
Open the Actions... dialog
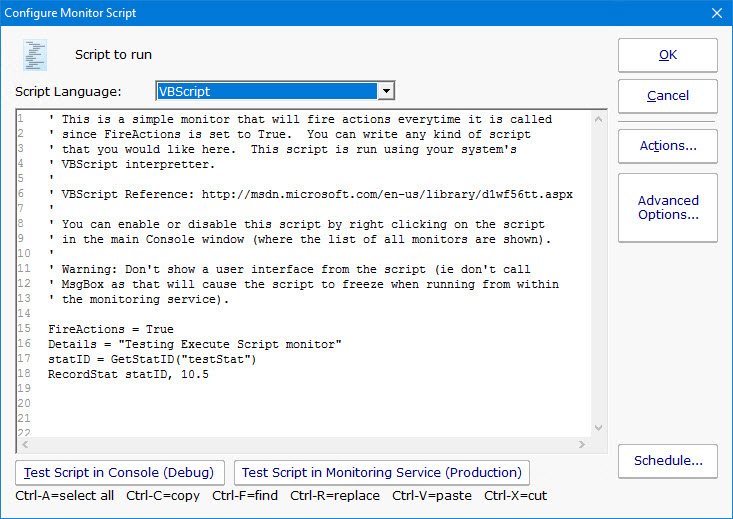tap(667, 146)
